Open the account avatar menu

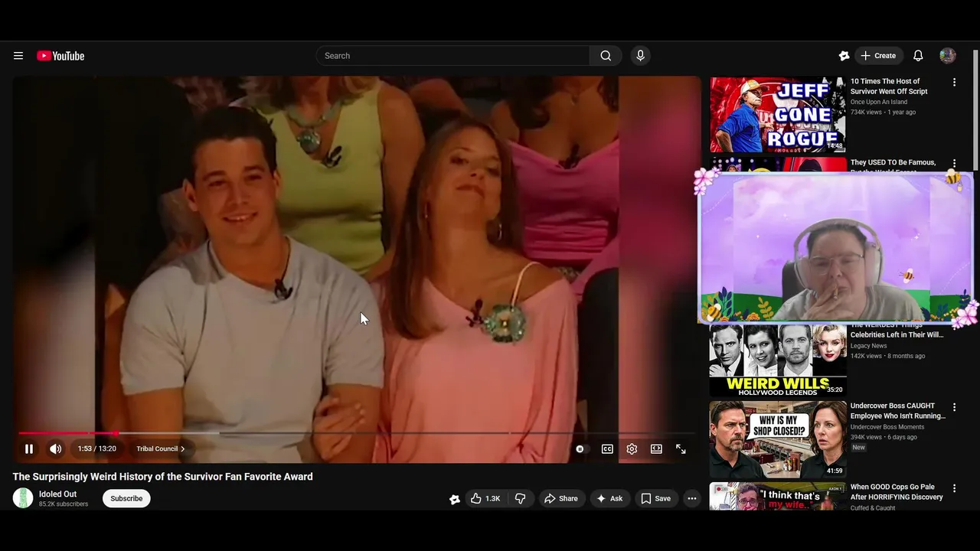point(948,56)
